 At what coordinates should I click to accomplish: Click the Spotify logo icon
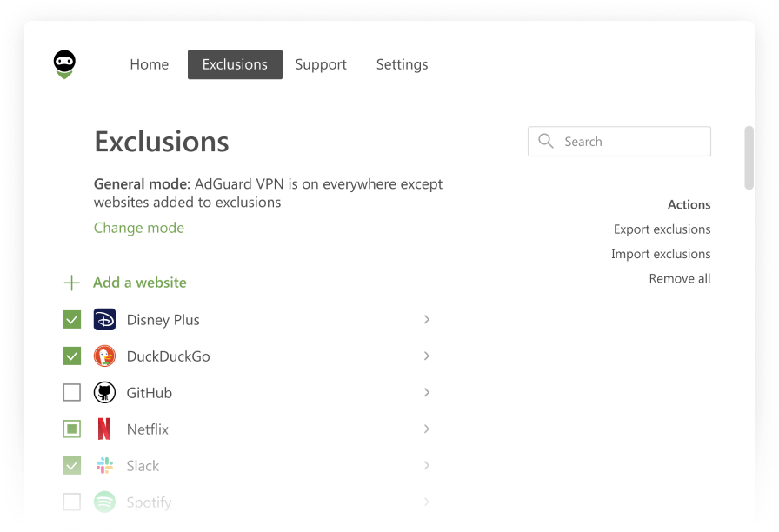[x=104, y=502]
